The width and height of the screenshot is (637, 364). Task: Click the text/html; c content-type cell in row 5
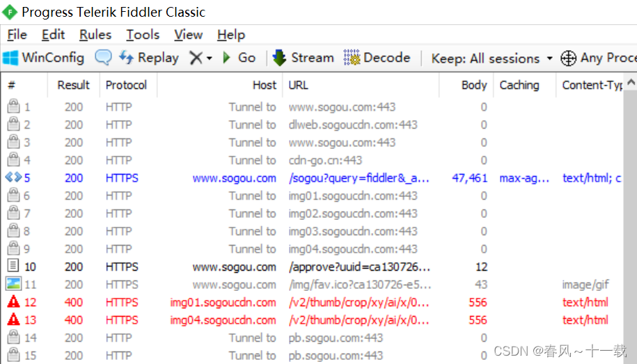click(x=592, y=178)
